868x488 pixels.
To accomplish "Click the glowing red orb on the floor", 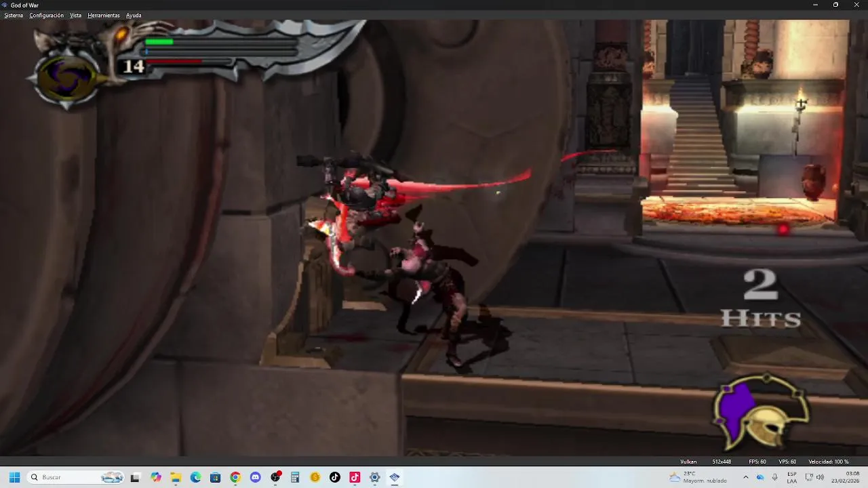I will click(x=783, y=230).
